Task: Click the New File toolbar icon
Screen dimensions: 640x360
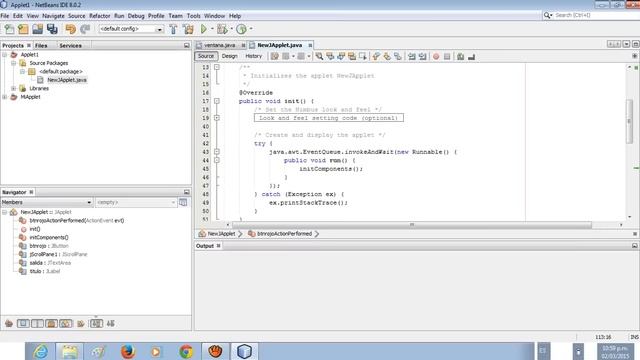Action: (9, 29)
